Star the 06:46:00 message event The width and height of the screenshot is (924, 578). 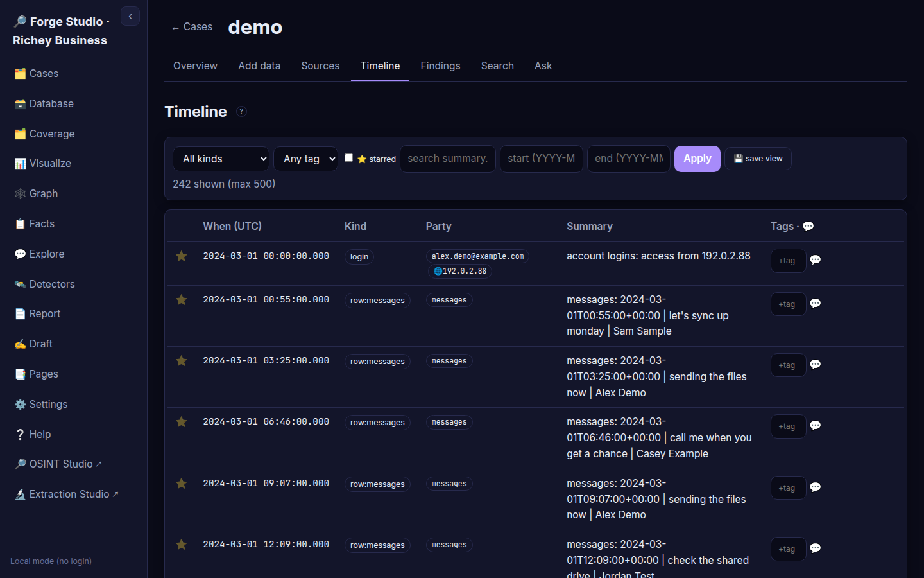182,422
